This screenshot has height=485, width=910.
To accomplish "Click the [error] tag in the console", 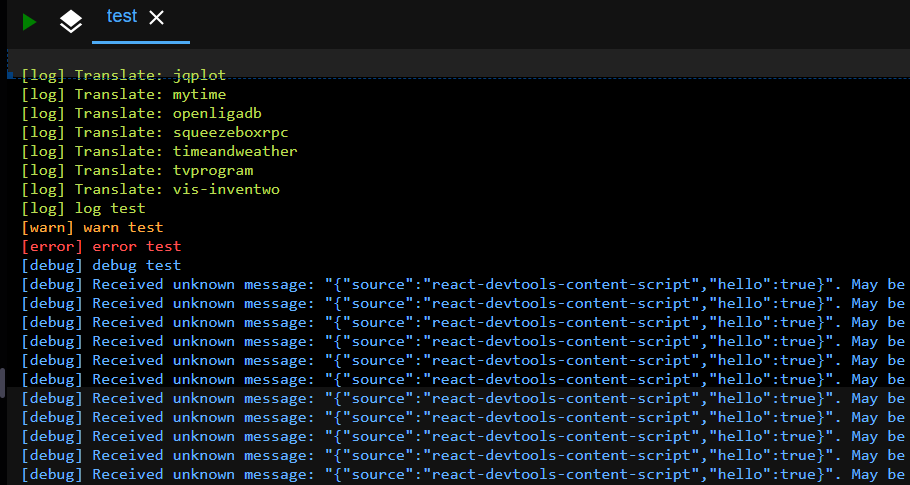I will coord(52,246).
